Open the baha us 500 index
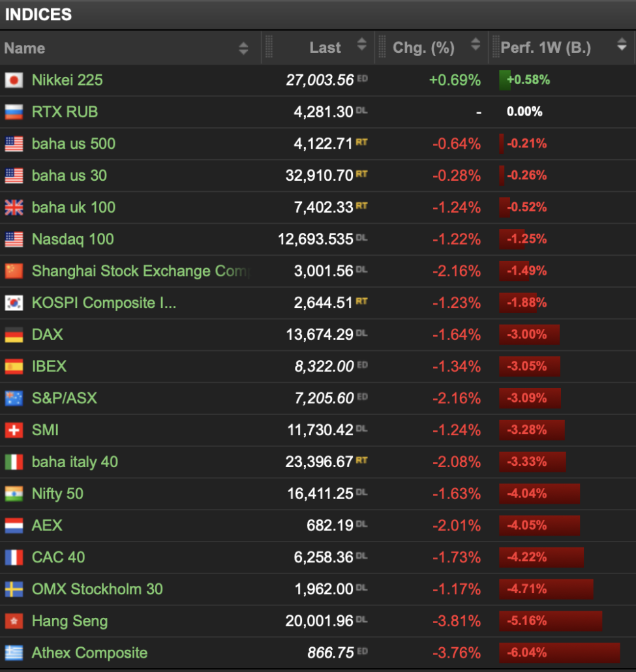 tap(74, 144)
